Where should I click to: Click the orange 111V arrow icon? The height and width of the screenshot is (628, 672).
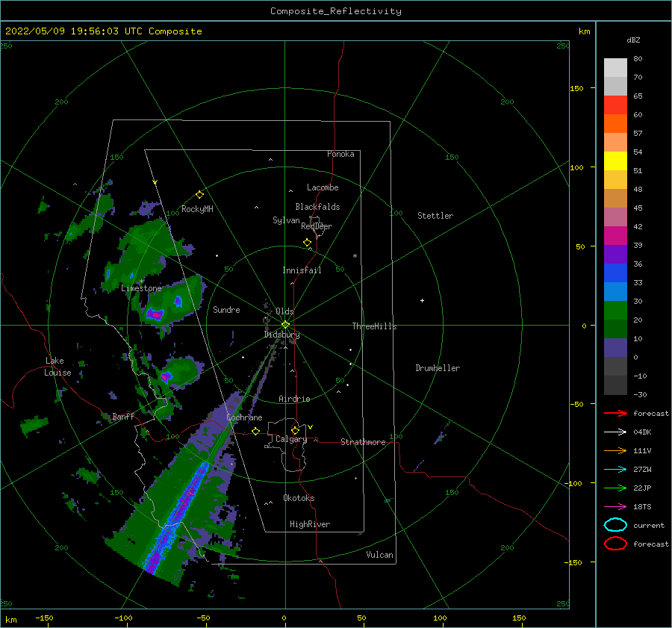pyautogui.click(x=615, y=450)
